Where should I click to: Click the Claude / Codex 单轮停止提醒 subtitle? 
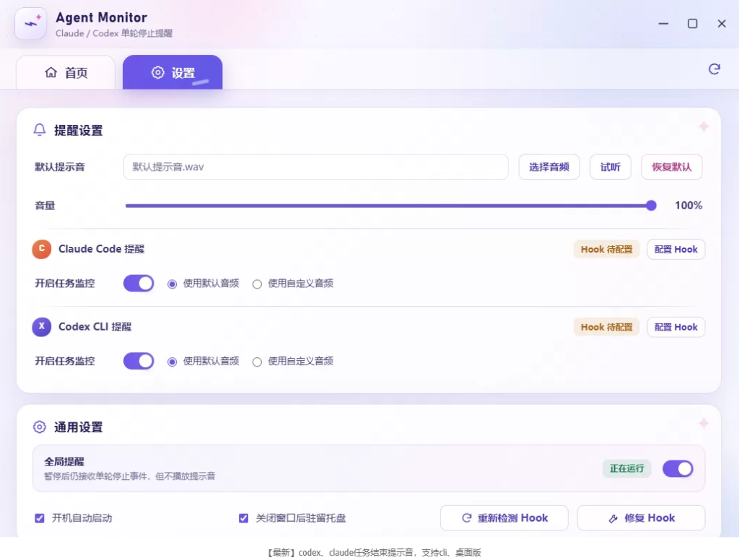[114, 33]
